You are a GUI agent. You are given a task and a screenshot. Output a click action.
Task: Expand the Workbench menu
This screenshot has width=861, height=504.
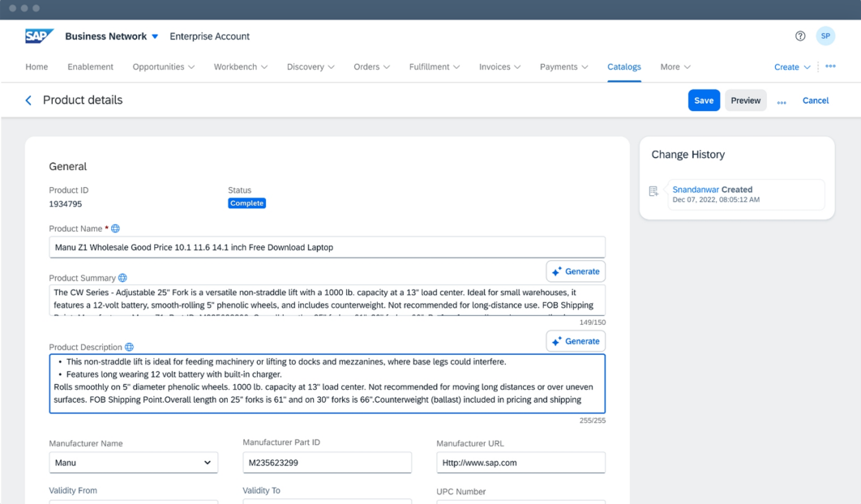click(241, 67)
